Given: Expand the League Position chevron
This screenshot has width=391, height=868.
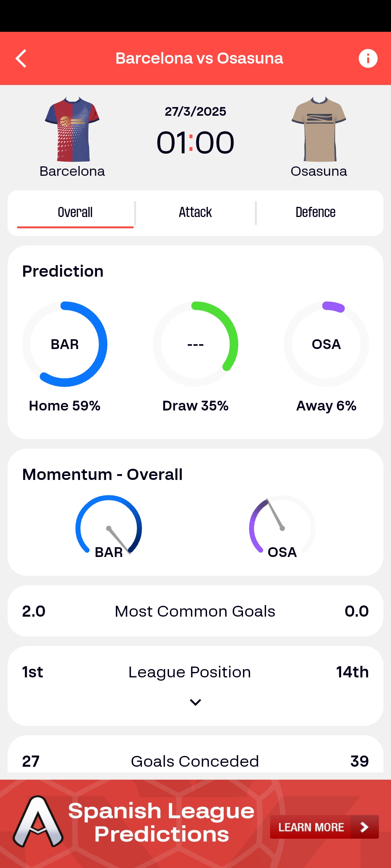Looking at the screenshot, I should pos(195,702).
